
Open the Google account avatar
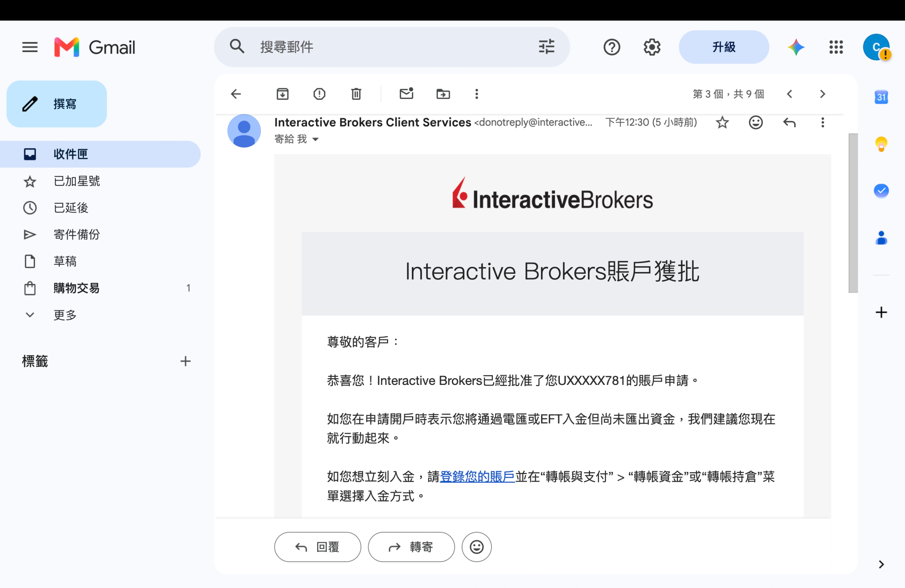coord(876,47)
